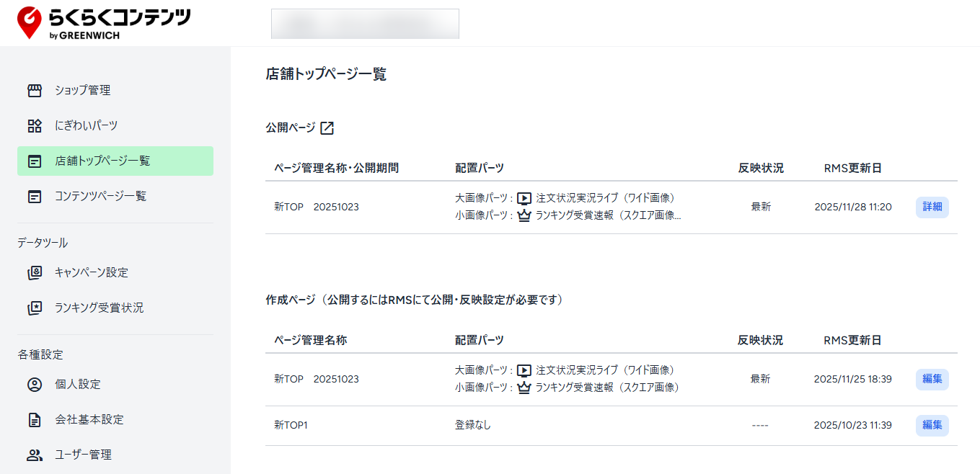
Task: Click the blurred field in top header
Action: (365, 23)
